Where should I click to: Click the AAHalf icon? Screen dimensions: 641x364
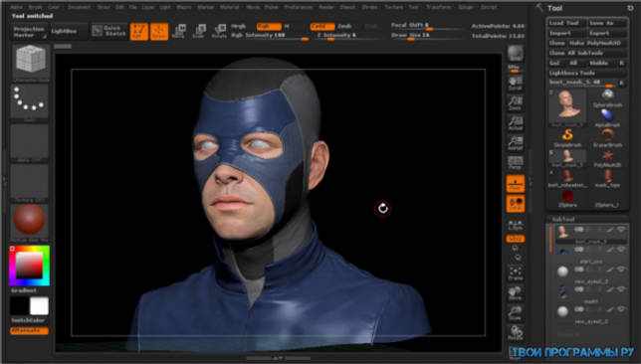(516, 143)
